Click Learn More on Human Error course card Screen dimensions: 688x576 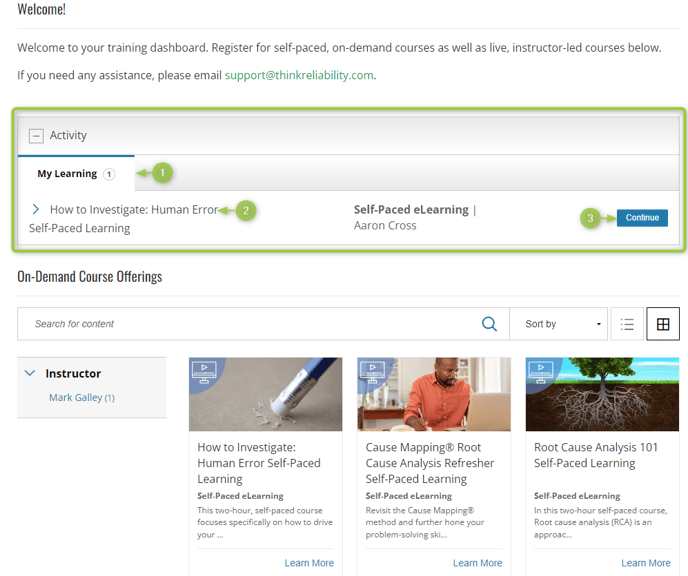(309, 563)
